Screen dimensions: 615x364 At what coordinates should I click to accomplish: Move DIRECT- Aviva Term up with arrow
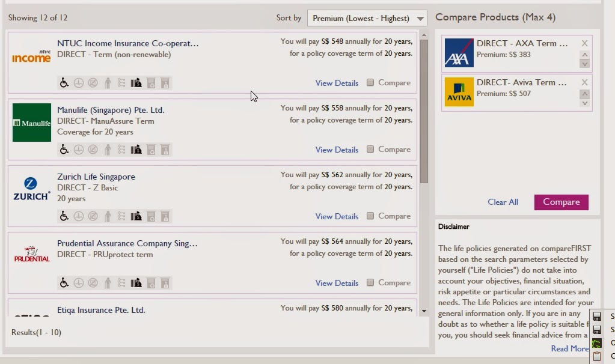pyautogui.click(x=584, y=94)
